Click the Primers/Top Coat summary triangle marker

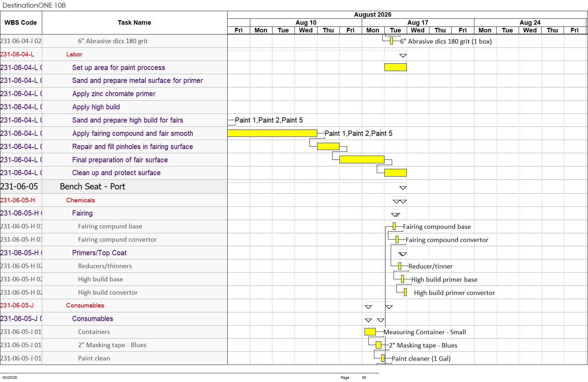(403, 254)
